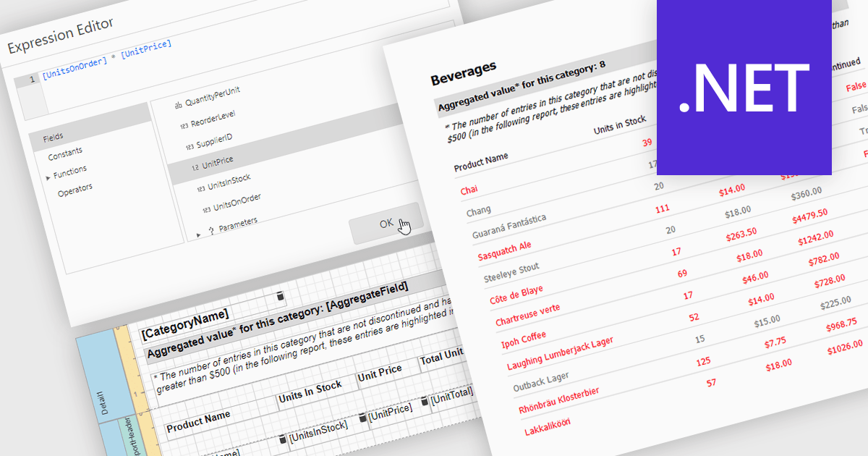Click the string type icon beside QuantityPerUnit
The height and width of the screenshot is (456, 868).
[x=178, y=105]
